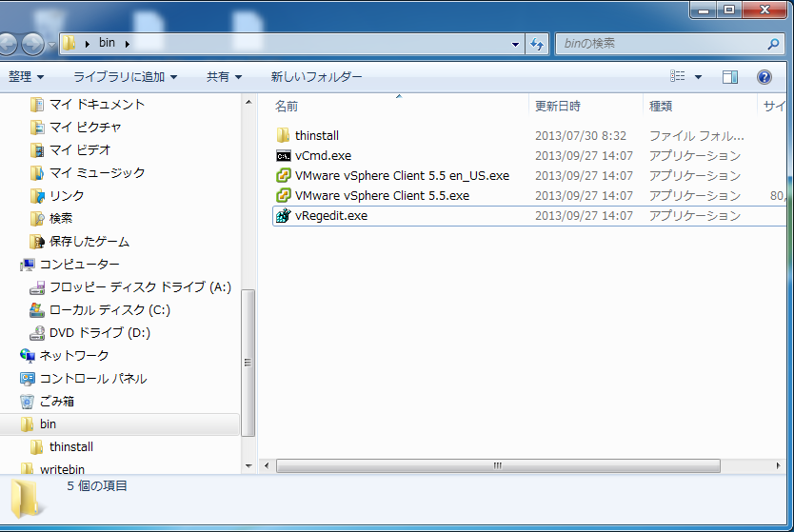Click the navigation pane scroll up arrow

pyautogui.click(x=248, y=102)
